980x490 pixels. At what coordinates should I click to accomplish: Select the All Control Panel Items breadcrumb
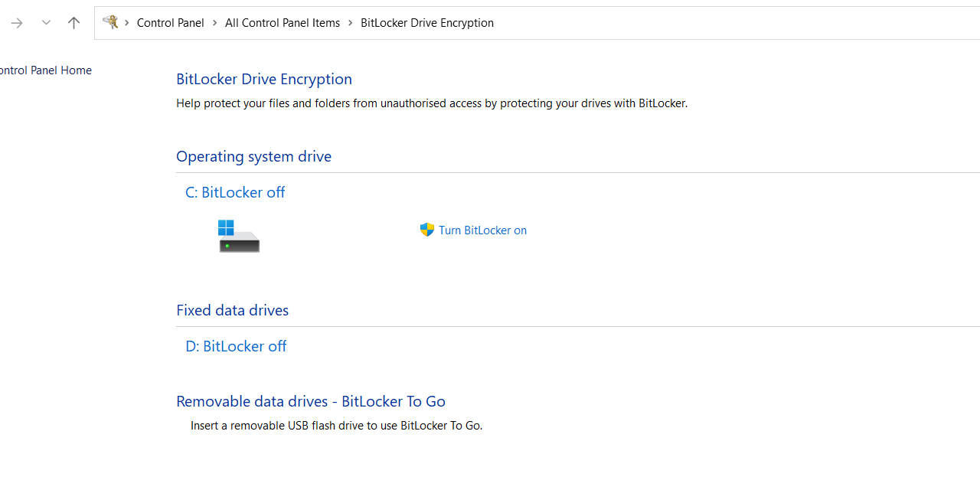tap(283, 23)
